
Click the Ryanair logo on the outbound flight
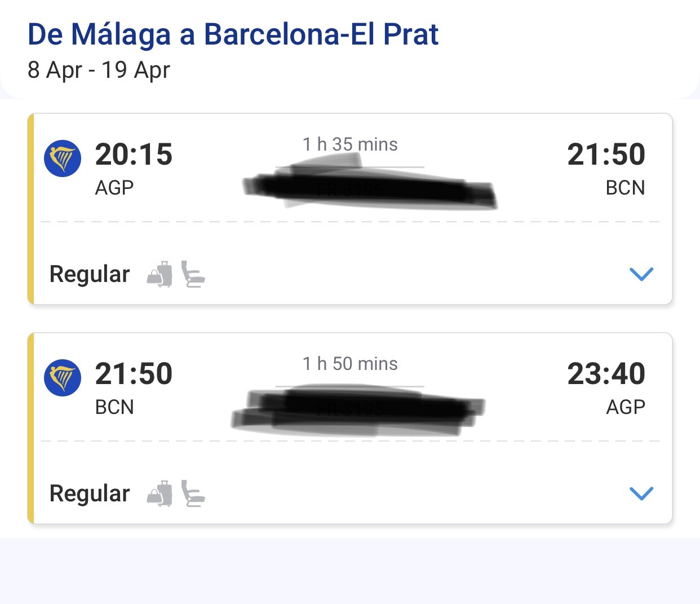(63, 158)
